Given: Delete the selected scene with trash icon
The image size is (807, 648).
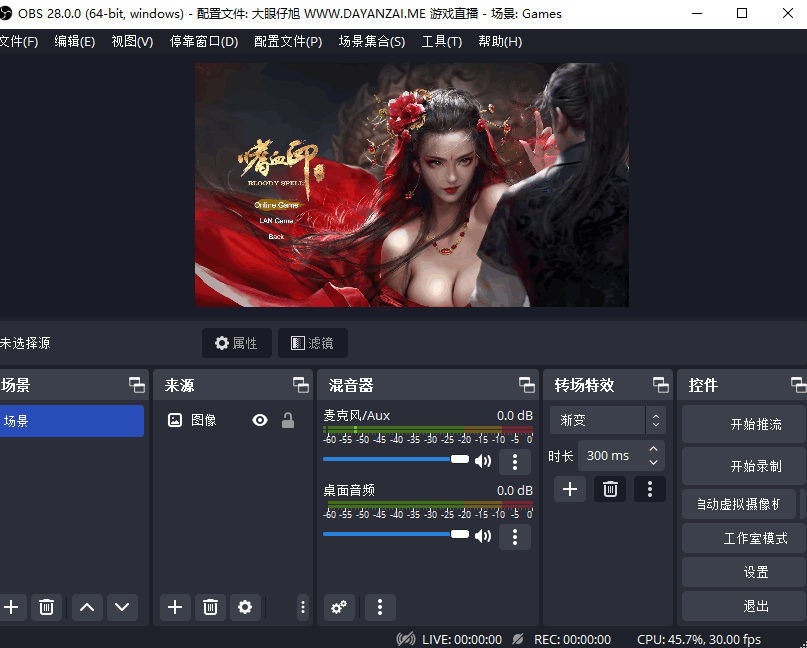Looking at the screenshot, I should click(x=46, y=607).
